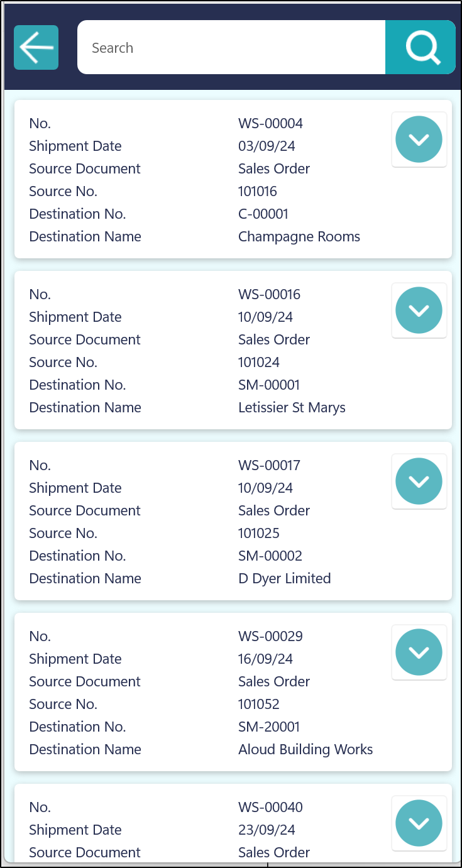Click shipment number WS-00004
The height and width of the screenshot is (868, 462).
(270, 124)
